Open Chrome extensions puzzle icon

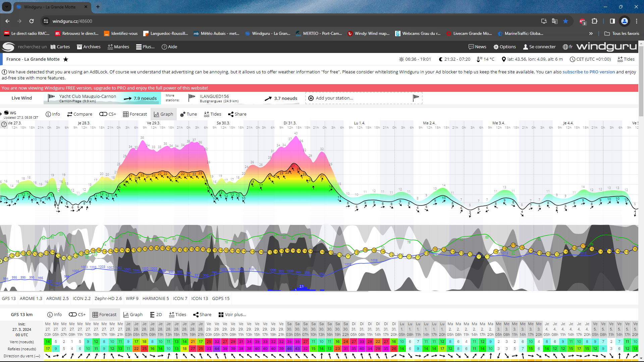594,21
